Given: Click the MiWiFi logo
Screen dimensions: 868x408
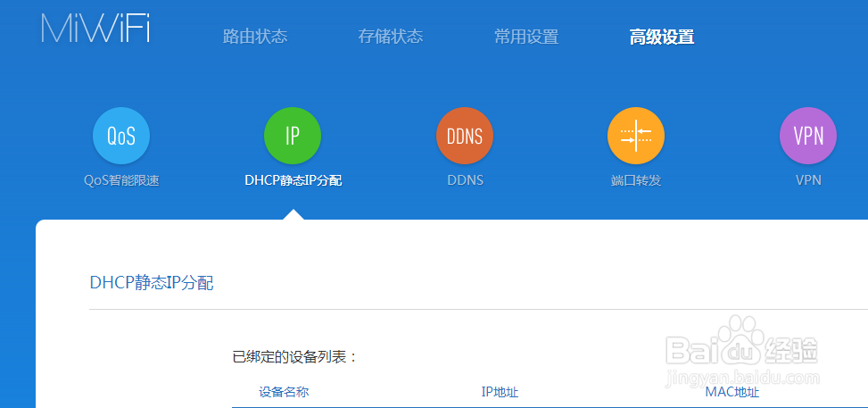Looking at the screenshot, I should [x=95, y=29].
